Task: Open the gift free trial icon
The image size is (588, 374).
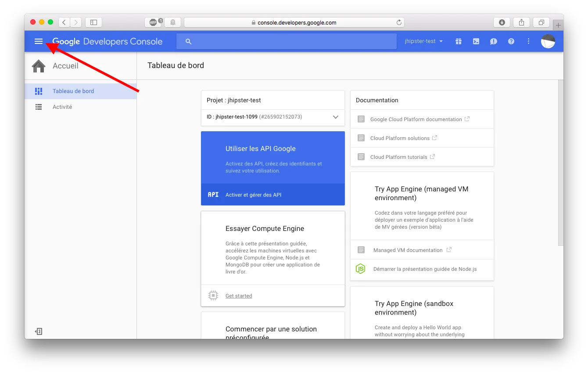Action: coord(459,41)
